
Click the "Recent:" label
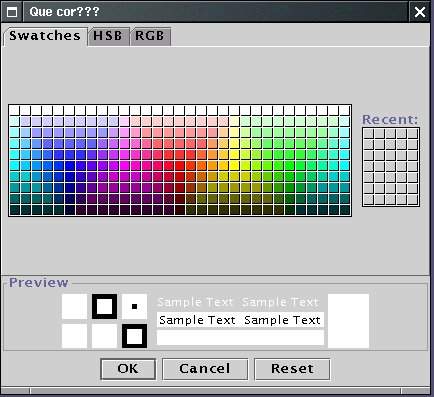pyautogui.click(x=390, y=119)
